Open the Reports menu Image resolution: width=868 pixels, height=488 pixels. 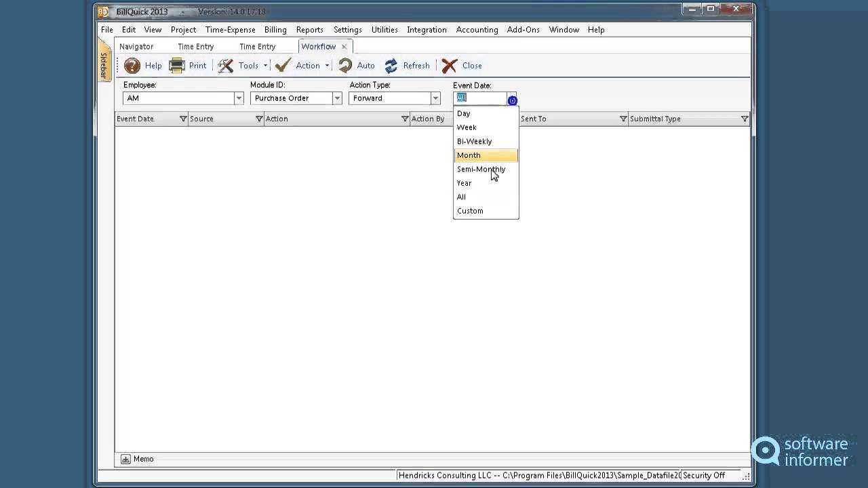(309, 30)
